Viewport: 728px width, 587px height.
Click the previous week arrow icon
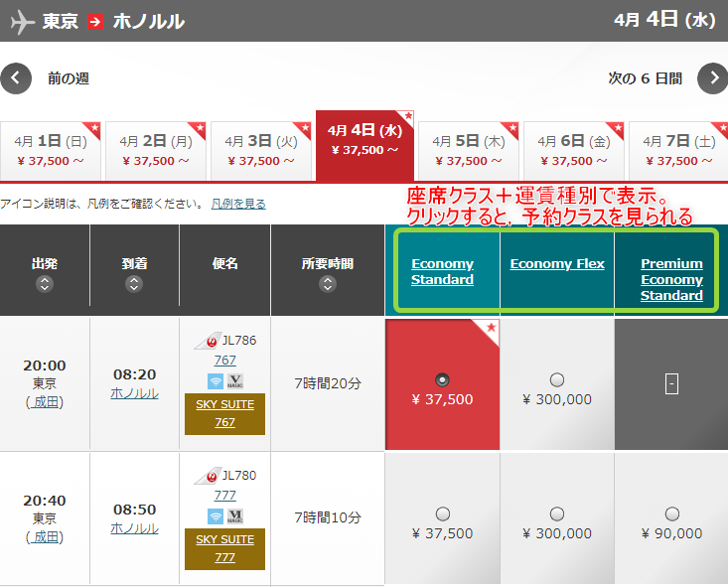[17, 78]
